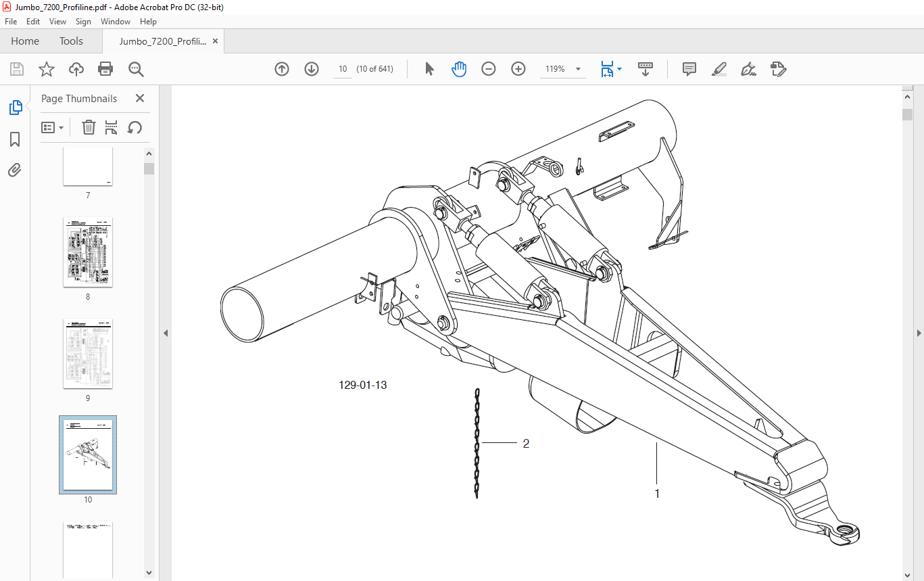Click callout number 2 beside chain
This screenshot has height=581, width=924.
point(526,444)
